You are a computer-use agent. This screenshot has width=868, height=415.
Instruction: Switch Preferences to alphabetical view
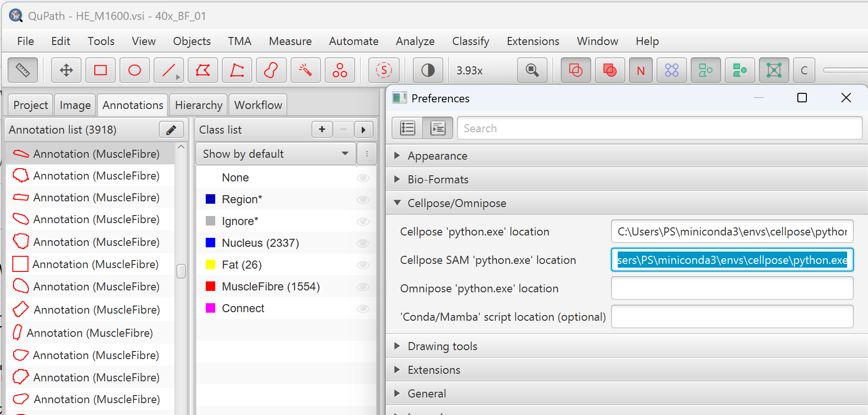coord(407,128)
